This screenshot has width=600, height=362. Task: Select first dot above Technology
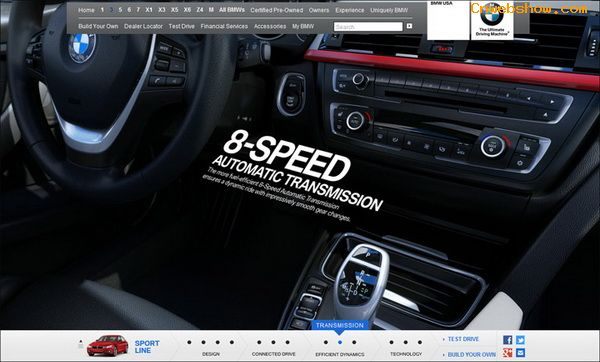[391, 342]
